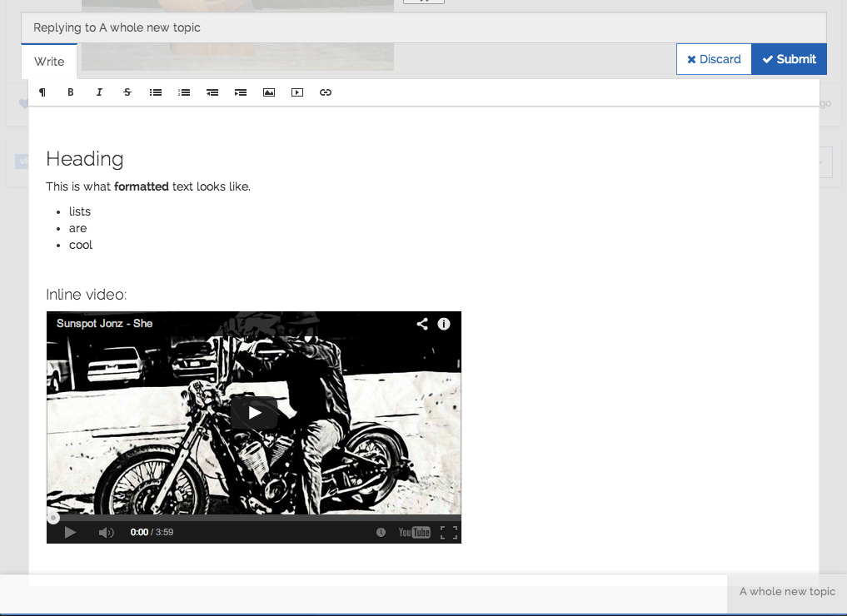847x616 pixels.
Task: Insert an ordered numbered list
Action: pos(184,92)
